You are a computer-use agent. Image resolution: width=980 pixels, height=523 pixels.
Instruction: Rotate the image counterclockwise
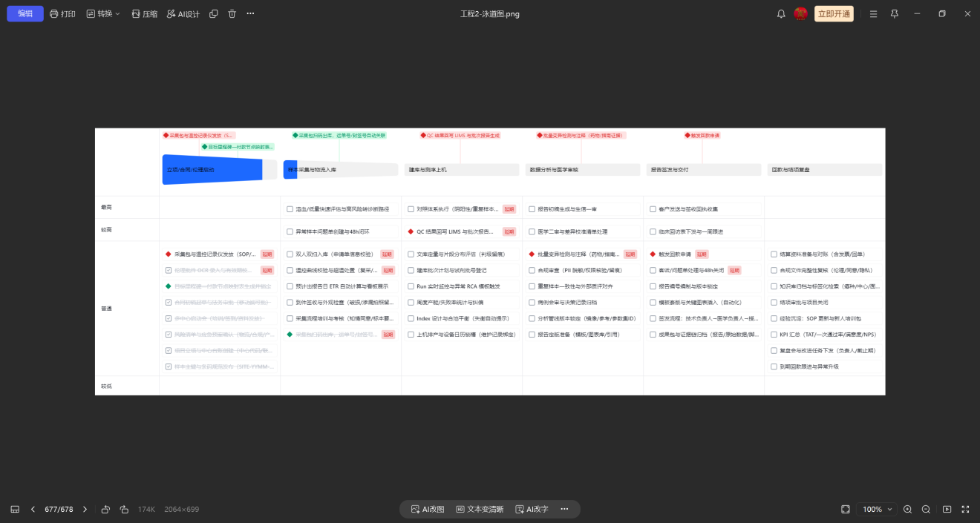point(105,509)
